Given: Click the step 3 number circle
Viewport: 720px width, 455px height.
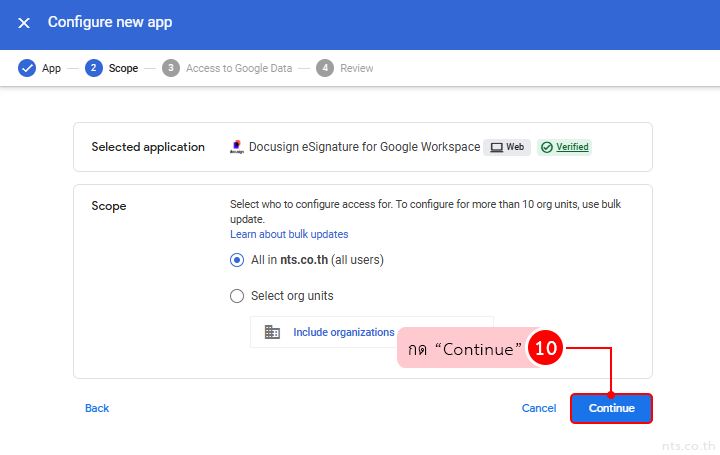Looking at the screenshot, I should [x=171, y=68].
